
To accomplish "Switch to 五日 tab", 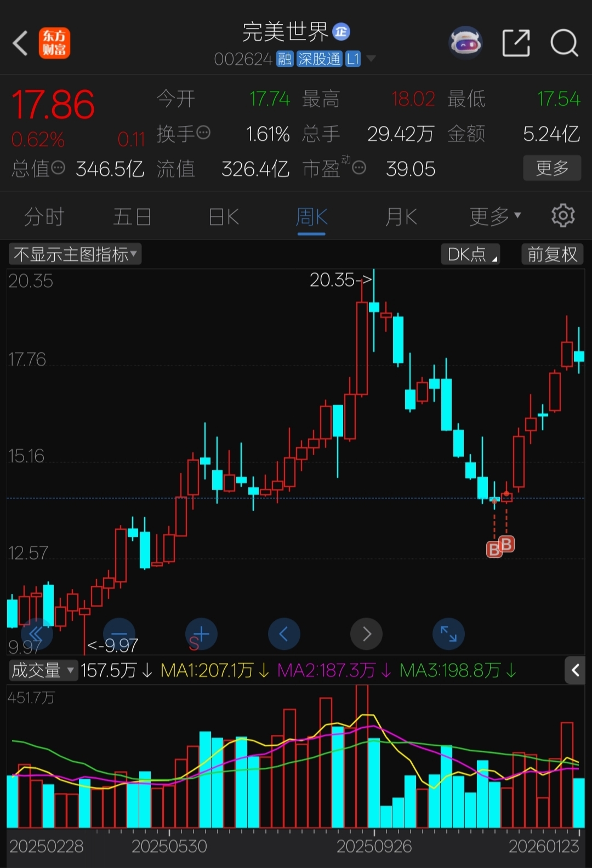I will coord(132,217).
